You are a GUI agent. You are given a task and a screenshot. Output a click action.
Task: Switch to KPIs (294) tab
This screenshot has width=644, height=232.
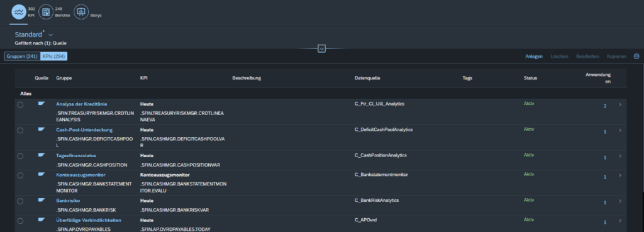click(x=53, y=56)
